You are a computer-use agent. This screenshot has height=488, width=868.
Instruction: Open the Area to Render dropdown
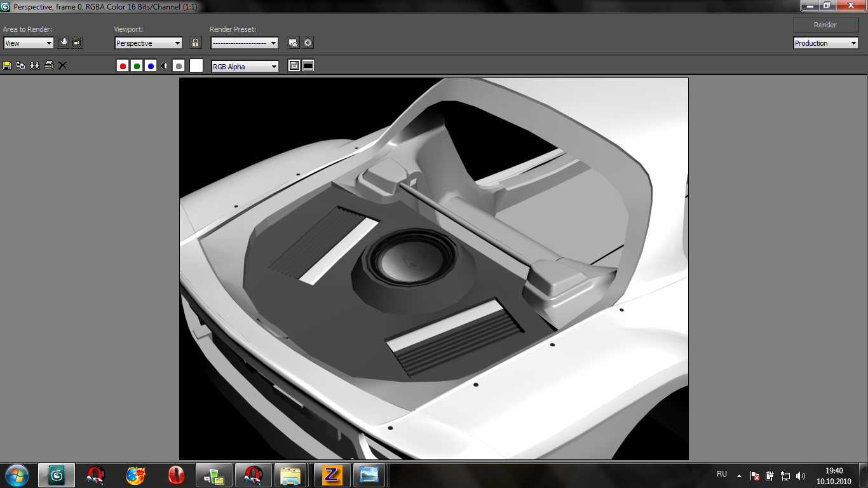(29, 43)
